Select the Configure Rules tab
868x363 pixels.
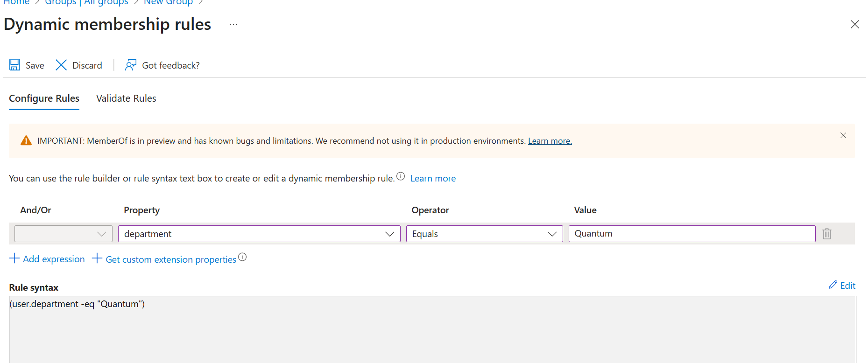coord(44,98)
